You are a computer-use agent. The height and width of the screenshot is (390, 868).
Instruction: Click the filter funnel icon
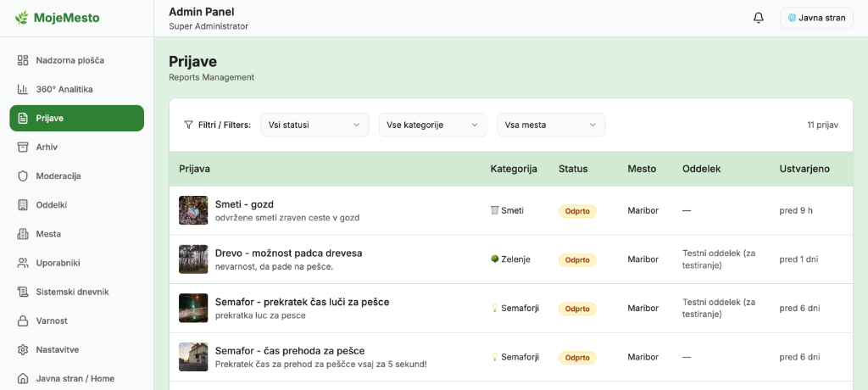coord(188,125)
